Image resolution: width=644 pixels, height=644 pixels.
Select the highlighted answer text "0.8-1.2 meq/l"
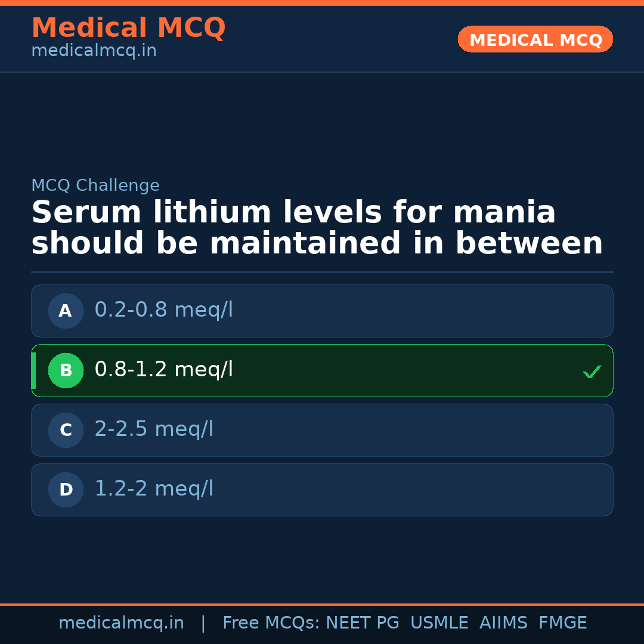[x=163, y=370]
